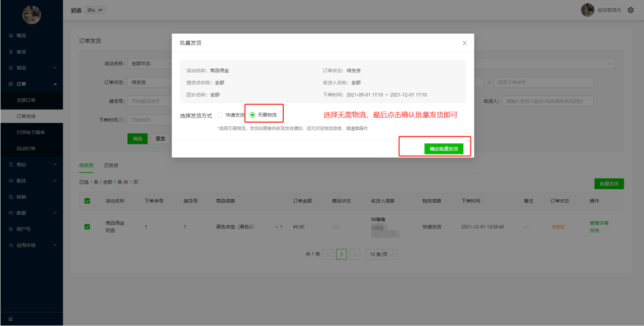This screenshot has width=644, height=326.
Task: Click the 数据 icon in sidebar
Action: tap(11, 213)
